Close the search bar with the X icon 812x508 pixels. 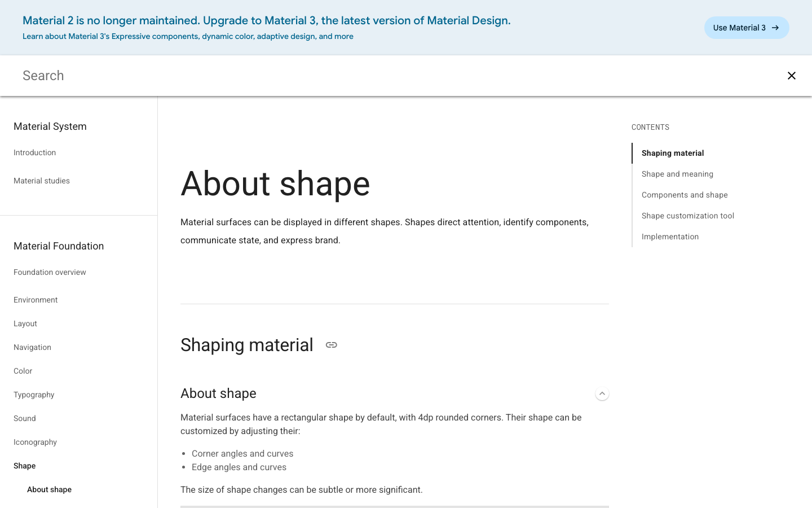(792, 76)
